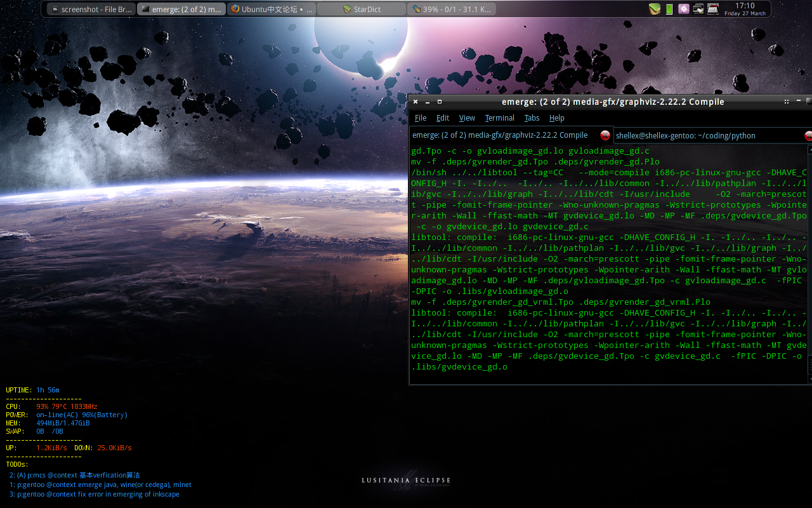Click todo '2: (A) p:mcs @context' line
Screen dimensions: 812x508
74,475
